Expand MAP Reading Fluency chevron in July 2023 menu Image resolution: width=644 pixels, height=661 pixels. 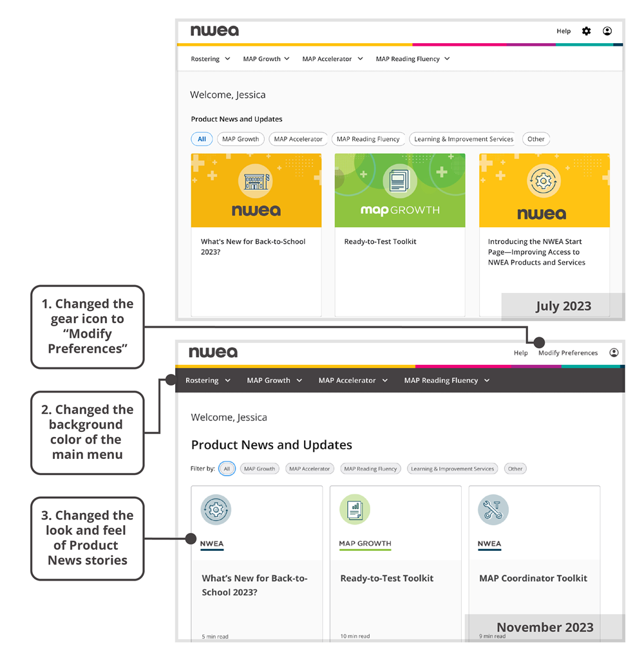[x=447, y=59]
